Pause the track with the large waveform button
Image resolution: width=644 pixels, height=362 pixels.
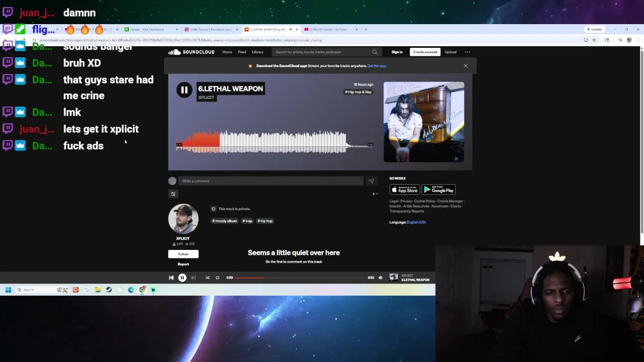pyautogui.click(x=184, y=89)
